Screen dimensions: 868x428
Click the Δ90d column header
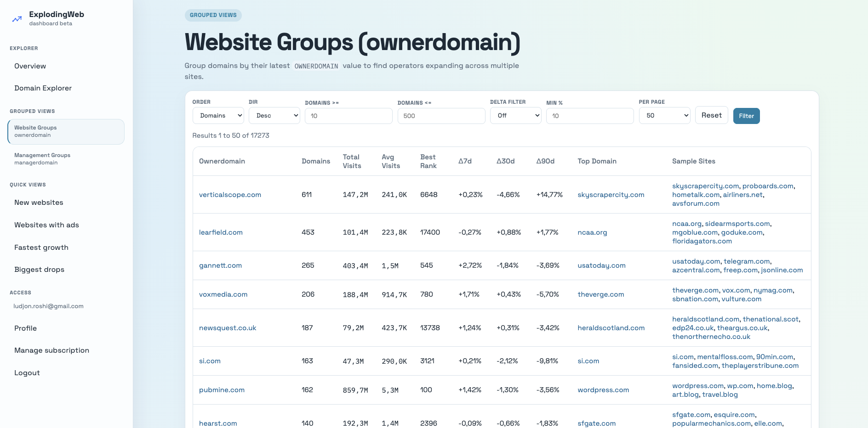(x=545, y=161)
